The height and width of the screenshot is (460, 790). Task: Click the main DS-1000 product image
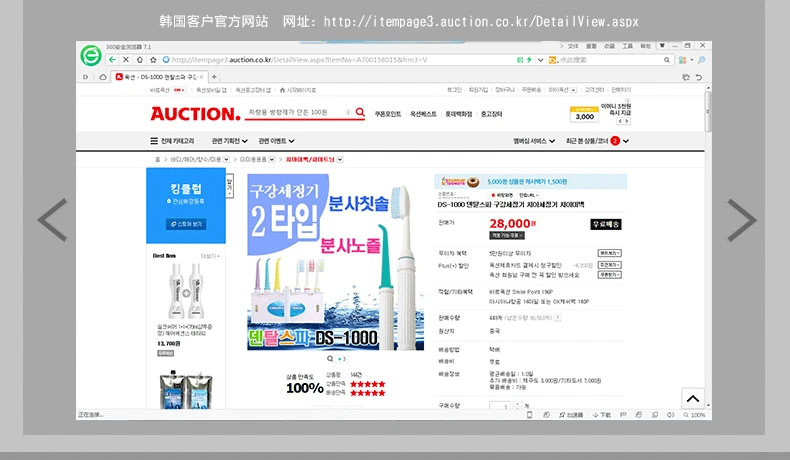point(335,262)
